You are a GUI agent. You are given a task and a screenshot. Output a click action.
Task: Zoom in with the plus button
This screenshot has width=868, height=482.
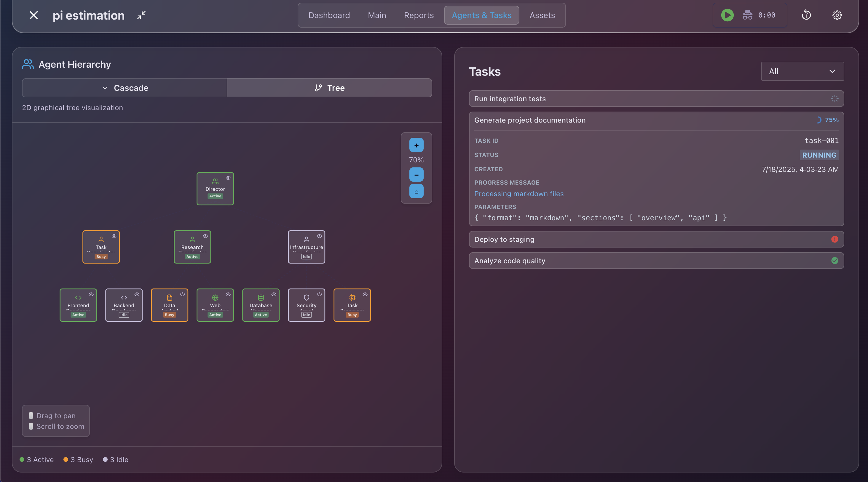416,145
